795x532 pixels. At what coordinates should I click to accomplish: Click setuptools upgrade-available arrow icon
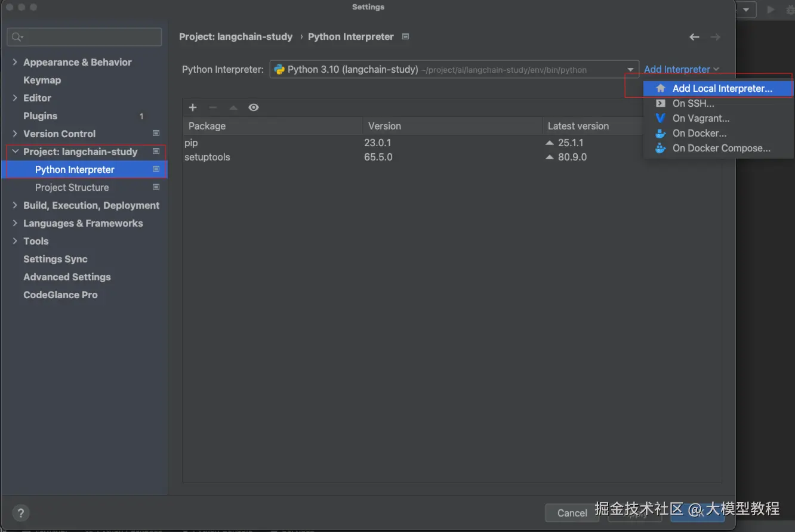pos(550,157)
